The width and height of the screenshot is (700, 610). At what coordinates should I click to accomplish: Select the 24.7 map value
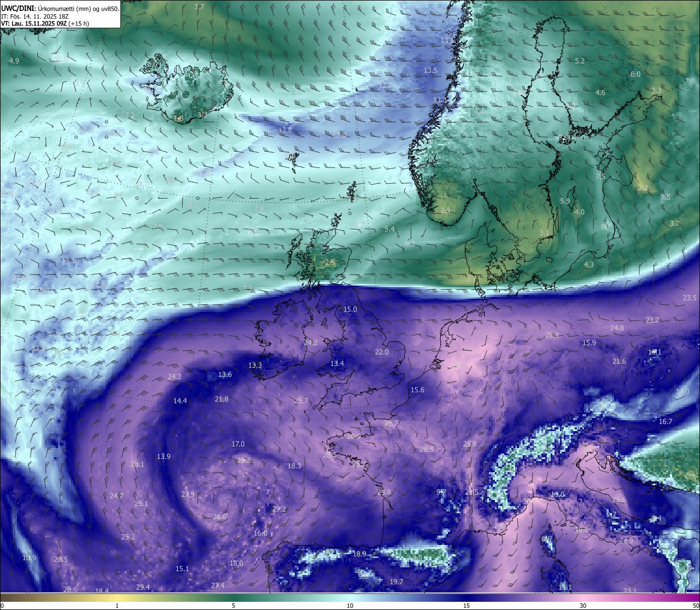116,496
